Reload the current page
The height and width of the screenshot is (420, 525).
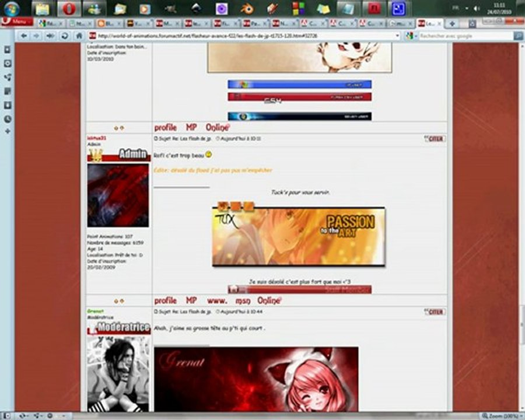click(65, 36)
